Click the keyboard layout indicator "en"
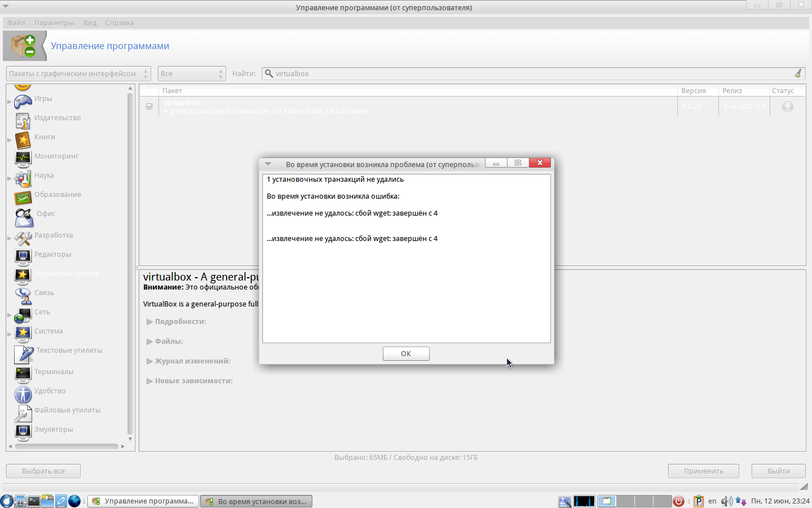The width and height of the screenshot is (812, 508). 713,501
